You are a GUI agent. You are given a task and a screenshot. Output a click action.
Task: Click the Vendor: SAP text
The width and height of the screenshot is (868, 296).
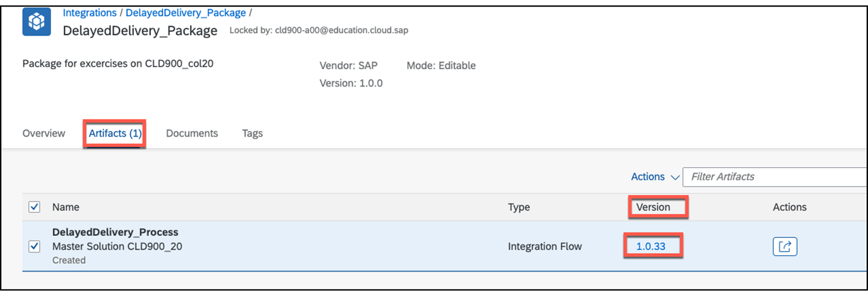tap(348, 66)
